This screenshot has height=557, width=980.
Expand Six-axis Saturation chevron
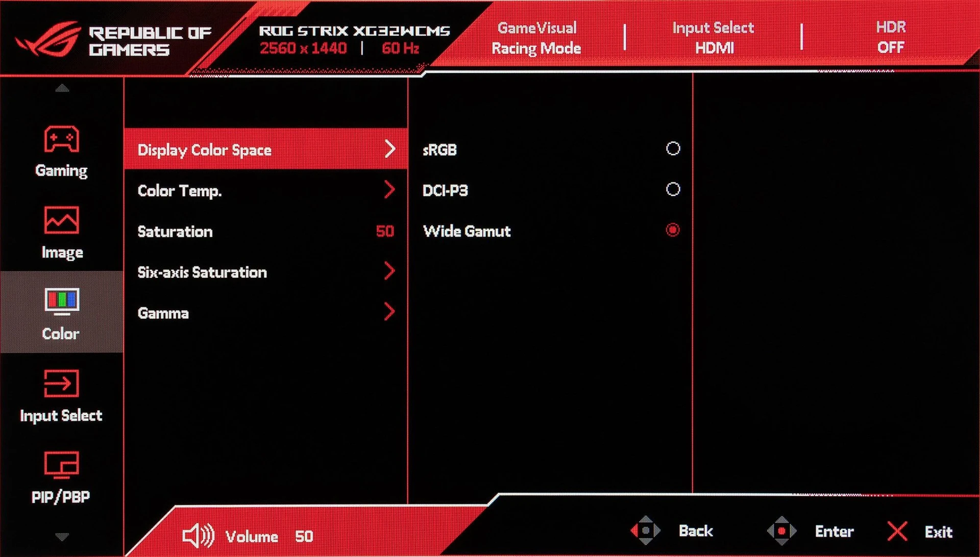390,271
